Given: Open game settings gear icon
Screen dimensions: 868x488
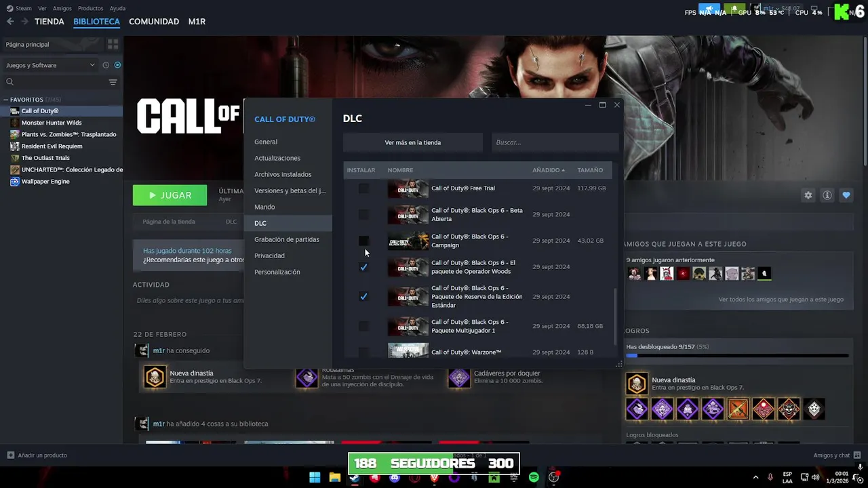Looking at the screenshot, I should (x=808, y=195).
